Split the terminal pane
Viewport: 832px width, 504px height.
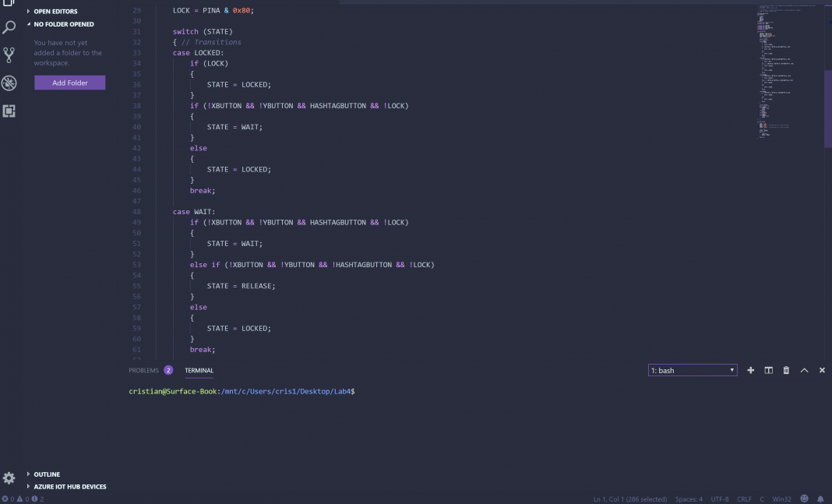pyautogui.click(x=768, y=370)
